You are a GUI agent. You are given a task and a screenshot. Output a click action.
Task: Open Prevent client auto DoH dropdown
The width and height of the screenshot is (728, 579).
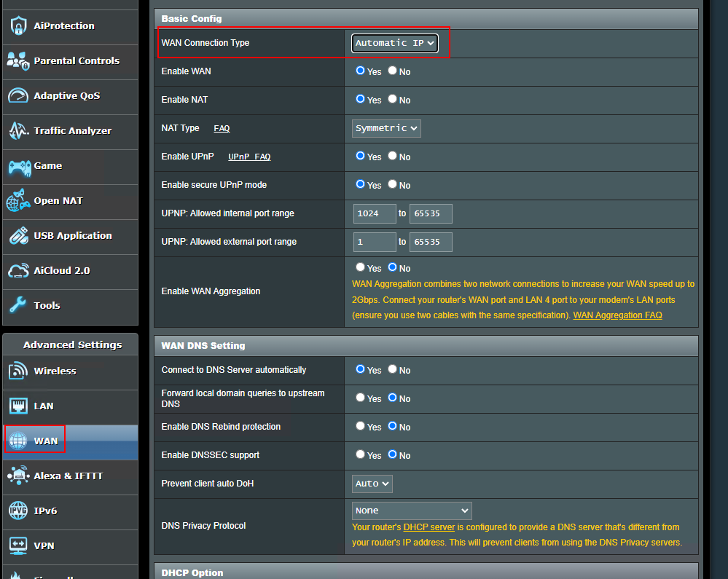(x=372, y=484)
